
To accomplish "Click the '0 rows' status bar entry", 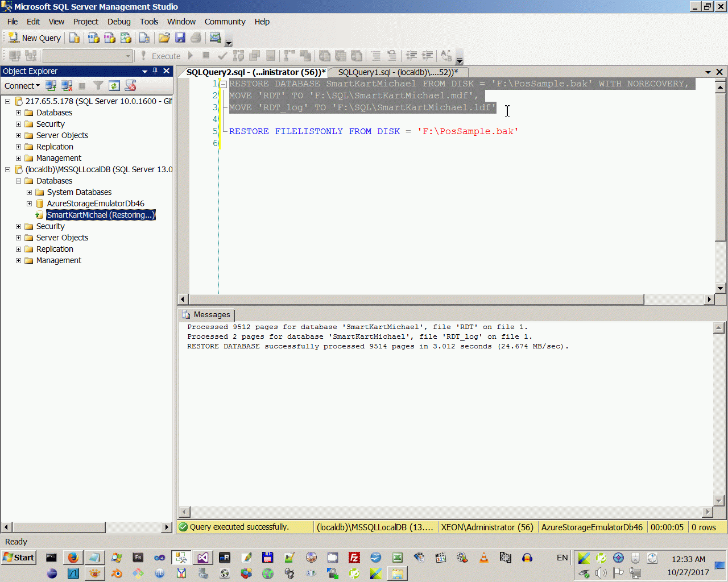I will 704,527.
